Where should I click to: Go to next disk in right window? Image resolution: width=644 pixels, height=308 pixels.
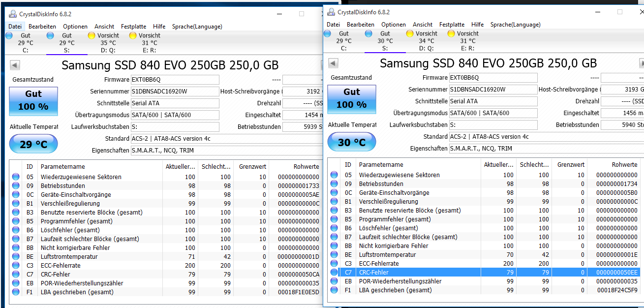[642, 63]
